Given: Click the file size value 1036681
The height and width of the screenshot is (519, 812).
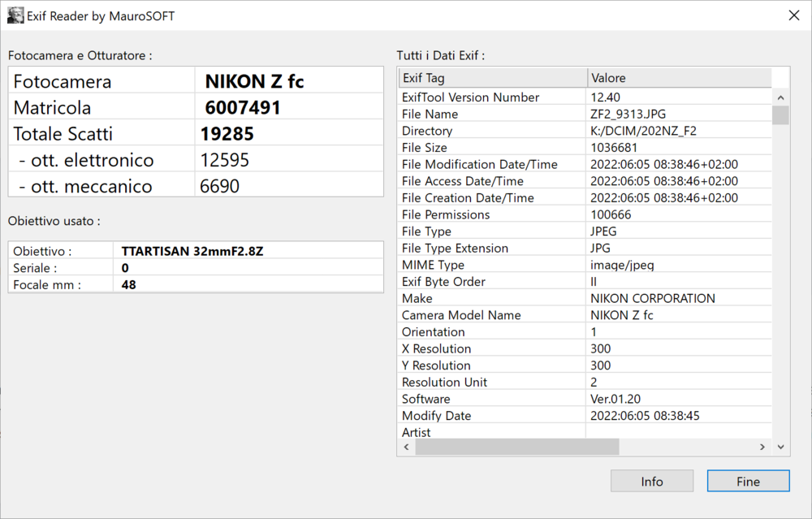Looking at the screenshot, I should [x=614, y=148].
